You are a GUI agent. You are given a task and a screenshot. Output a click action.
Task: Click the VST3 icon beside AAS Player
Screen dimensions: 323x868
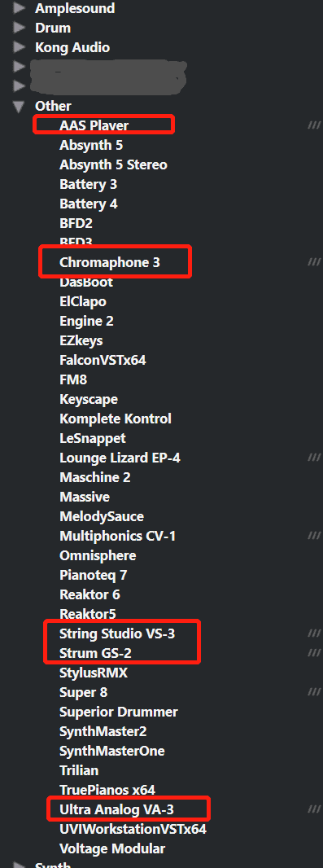(315, 125)
